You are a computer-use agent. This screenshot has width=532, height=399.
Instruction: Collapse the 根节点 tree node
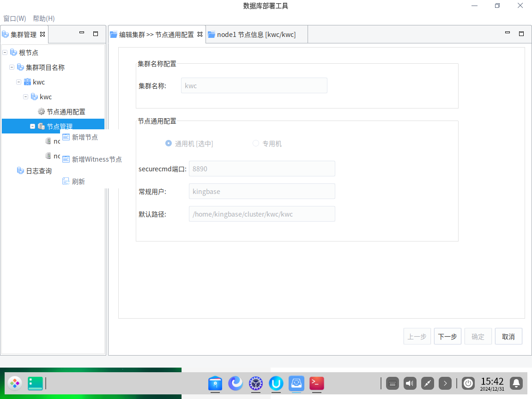(5, 53)
